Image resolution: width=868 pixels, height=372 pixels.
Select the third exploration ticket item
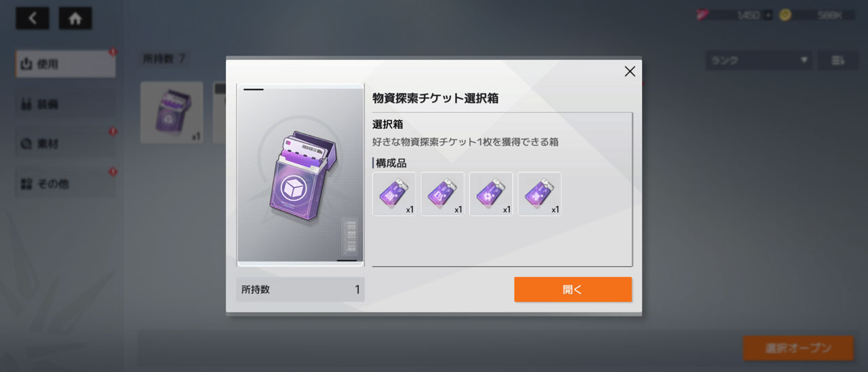[492, 194]
